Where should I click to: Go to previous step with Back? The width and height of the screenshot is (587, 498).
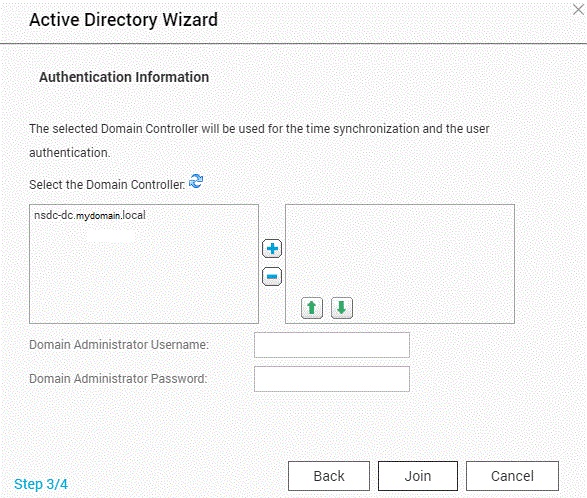point(329,476)
